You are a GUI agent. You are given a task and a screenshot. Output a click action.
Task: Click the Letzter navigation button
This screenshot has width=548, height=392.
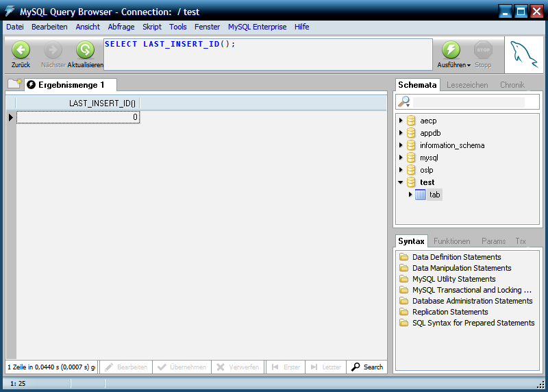tap(326, 367)
